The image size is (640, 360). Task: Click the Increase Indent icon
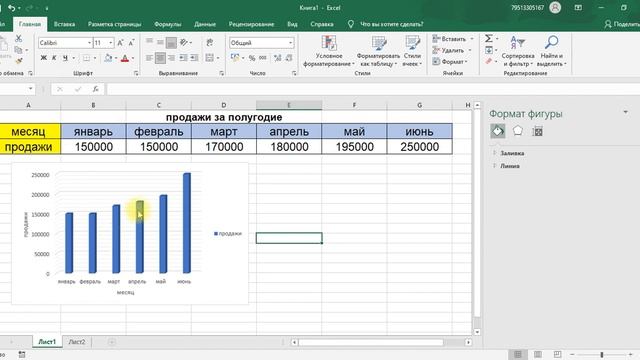[194, 58]
